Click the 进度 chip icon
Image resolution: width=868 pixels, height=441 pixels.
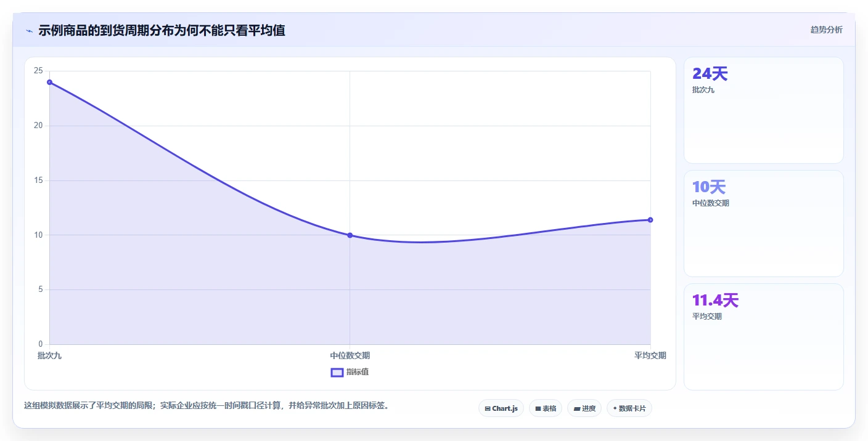coord(576,408)
